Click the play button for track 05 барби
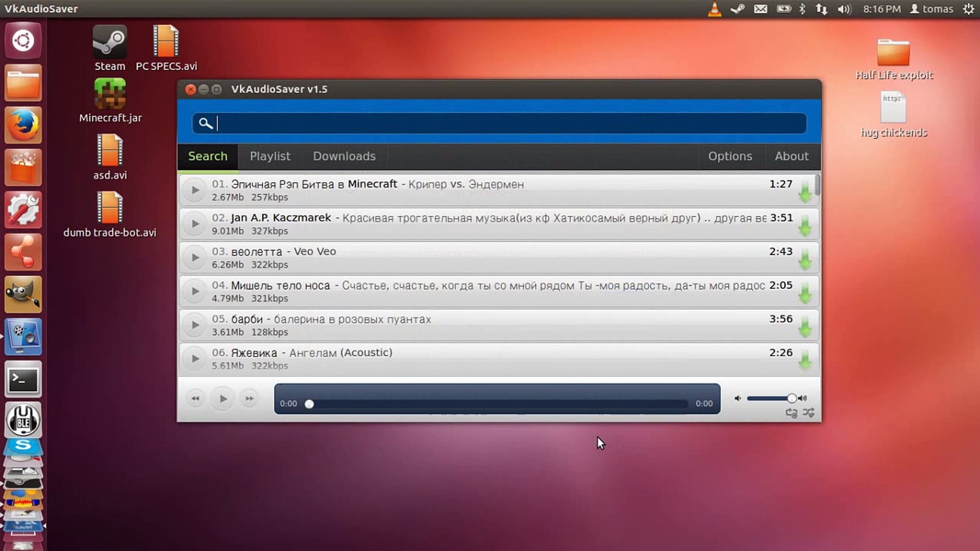Image resolution: width=980 pixels, height=551 pixels. click(x=195, y=324)
